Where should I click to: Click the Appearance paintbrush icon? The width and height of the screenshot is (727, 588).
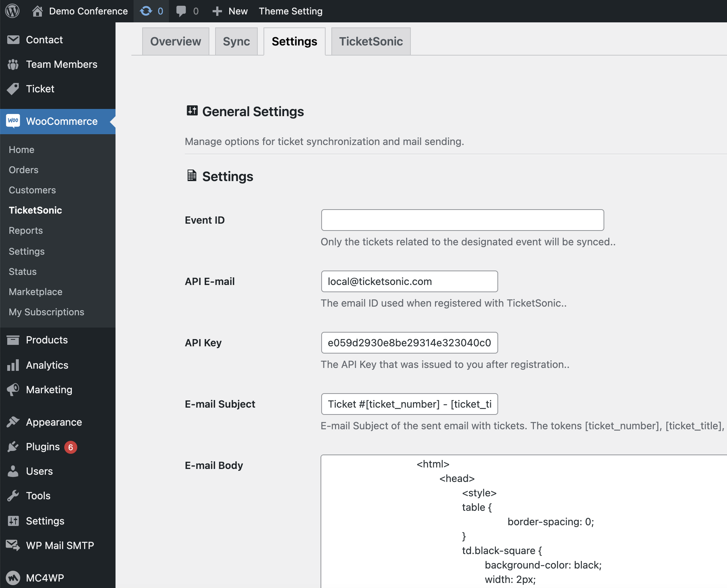click(13, 422)
